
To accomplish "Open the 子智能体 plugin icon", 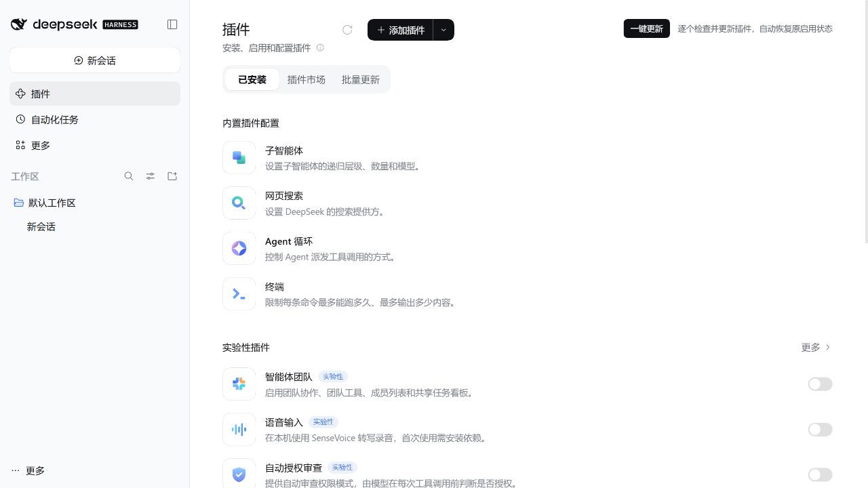I will [239, 158].
